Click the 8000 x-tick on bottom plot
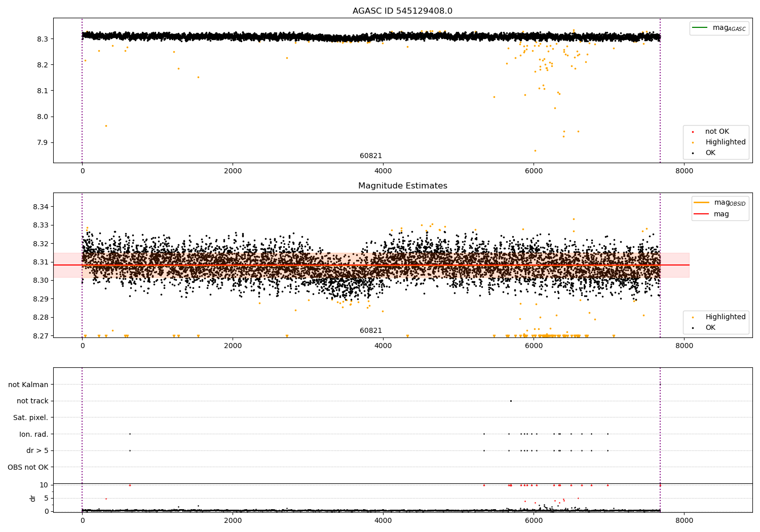The height and width of the screenshot is (532, 760). click(685, 520)
